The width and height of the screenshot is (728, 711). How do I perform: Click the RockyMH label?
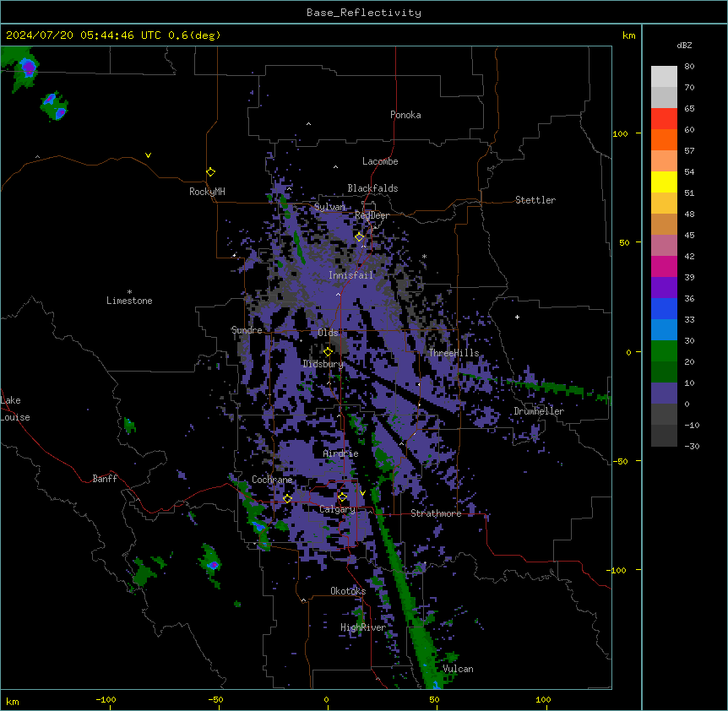pyautogui.click(x=207, y=191)
